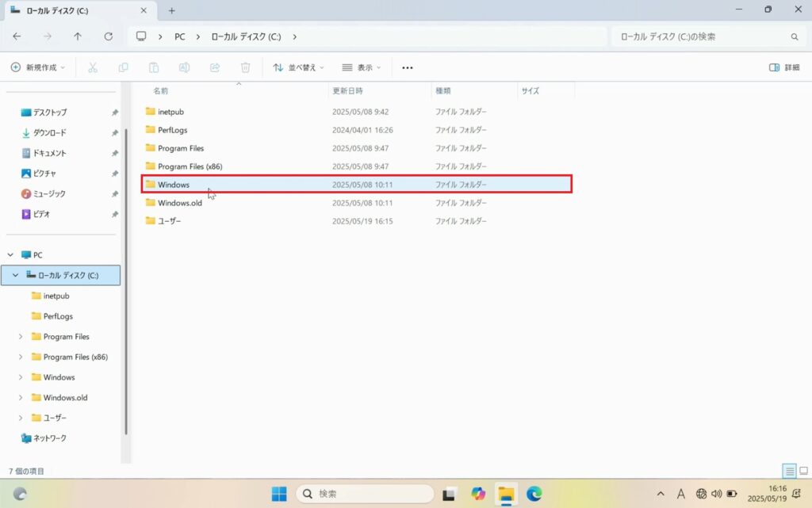This screenshot has height=508, width=812.
Task: Click the paste clipboard icon
Action: [154, 68]
